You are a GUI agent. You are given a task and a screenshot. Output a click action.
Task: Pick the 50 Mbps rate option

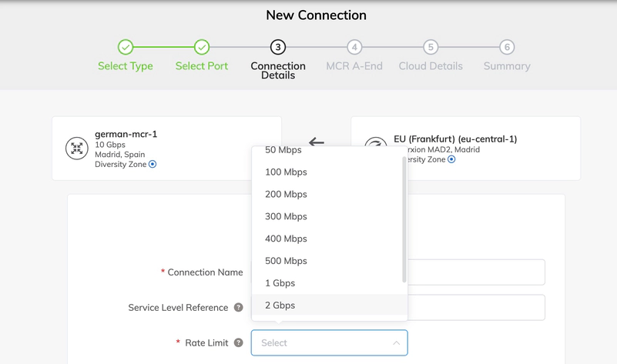tap(283, 150)
